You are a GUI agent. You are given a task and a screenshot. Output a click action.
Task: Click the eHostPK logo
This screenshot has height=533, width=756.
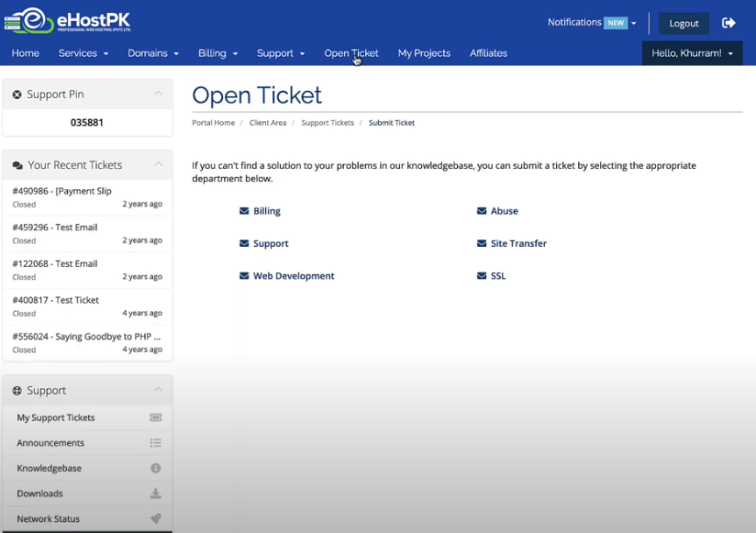tap(68, 21)
